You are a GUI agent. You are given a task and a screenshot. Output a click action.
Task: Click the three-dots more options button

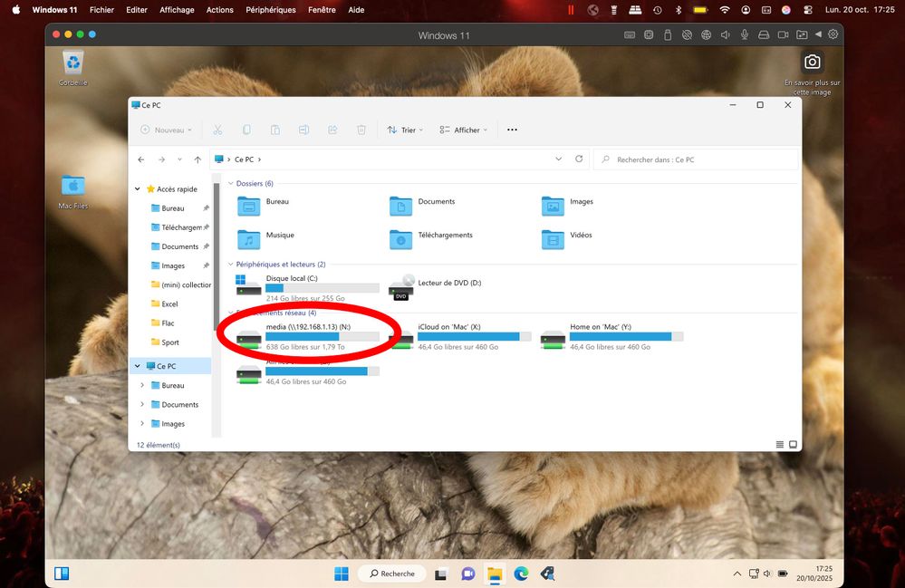tap(512, 130)
